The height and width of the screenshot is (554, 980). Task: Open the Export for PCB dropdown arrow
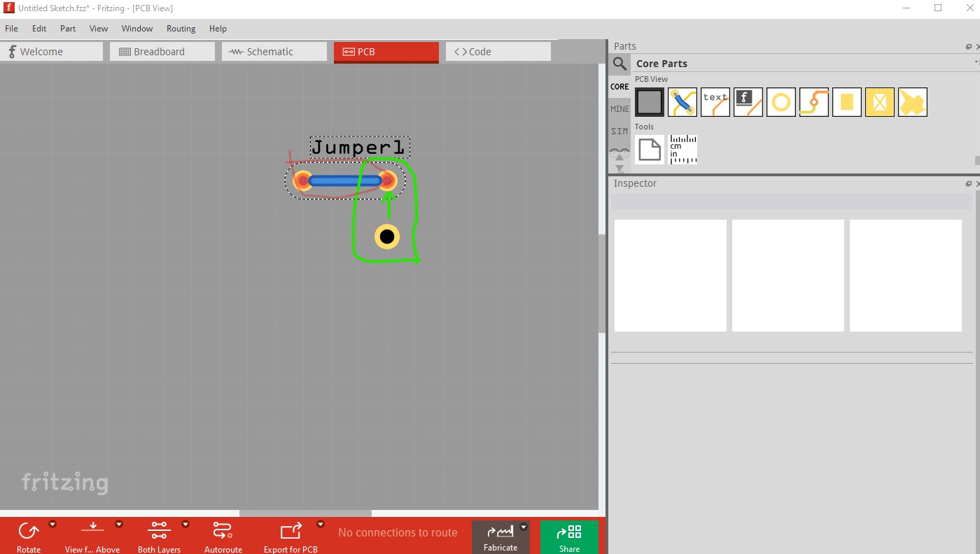click(x=321, y=524)
